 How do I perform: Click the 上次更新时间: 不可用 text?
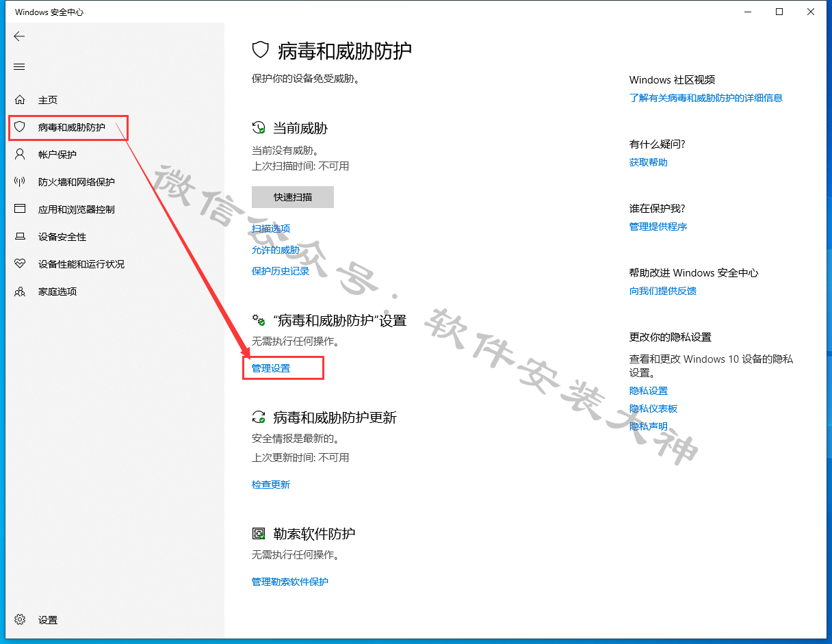[x=300, y=457]
